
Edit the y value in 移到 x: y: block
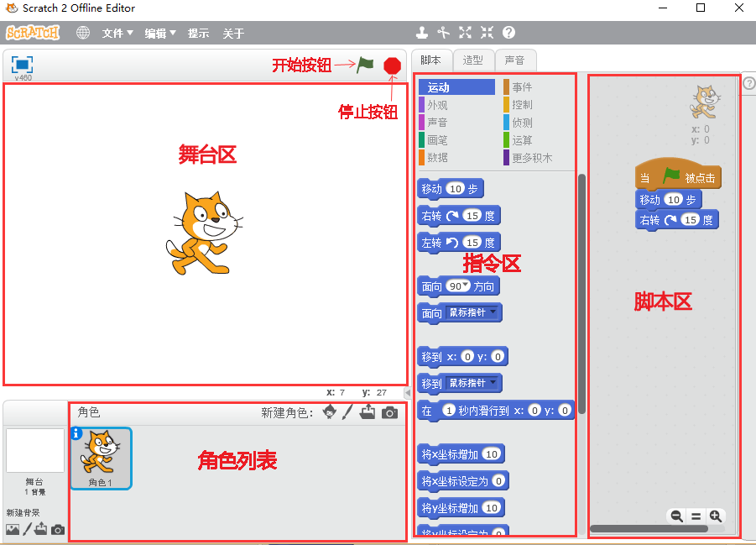pyautogui.click(x=498, y=357)
